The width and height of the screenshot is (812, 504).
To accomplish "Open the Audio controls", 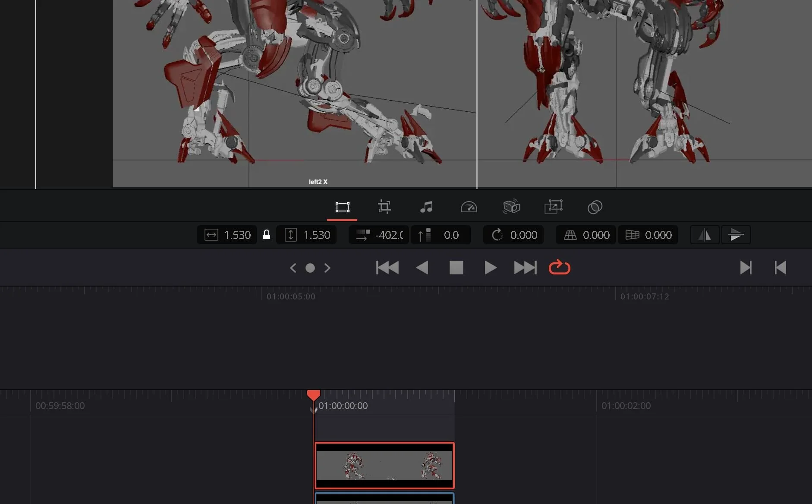I will pos(427,207).
